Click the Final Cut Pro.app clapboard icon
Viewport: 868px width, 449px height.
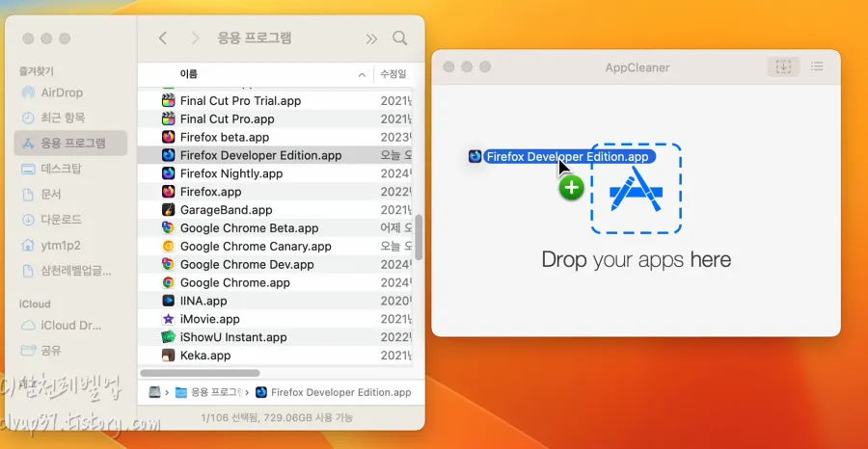pos(168,119)
